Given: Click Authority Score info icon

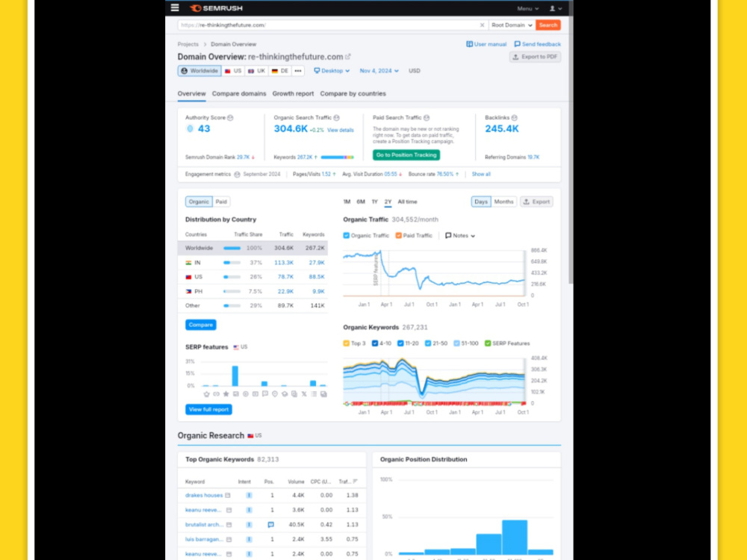Looking at the screenshot, I should [230, 118].
